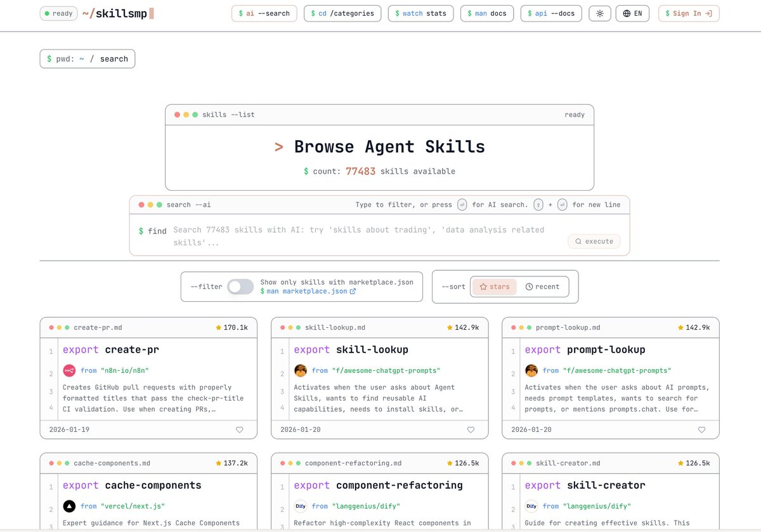
Task: Click the execute search button
Action: [x=594, y=241]
